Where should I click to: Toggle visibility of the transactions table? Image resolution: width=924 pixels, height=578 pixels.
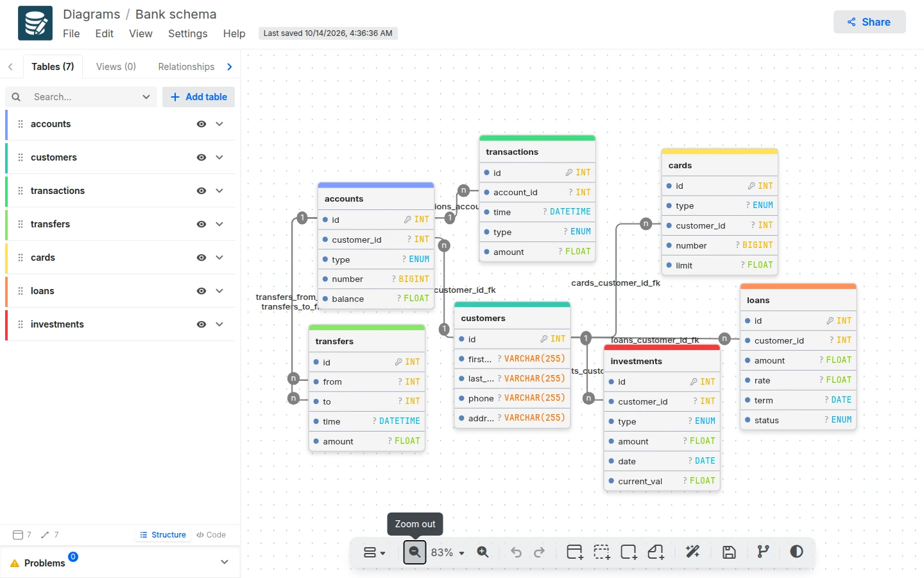click(201, 191)
